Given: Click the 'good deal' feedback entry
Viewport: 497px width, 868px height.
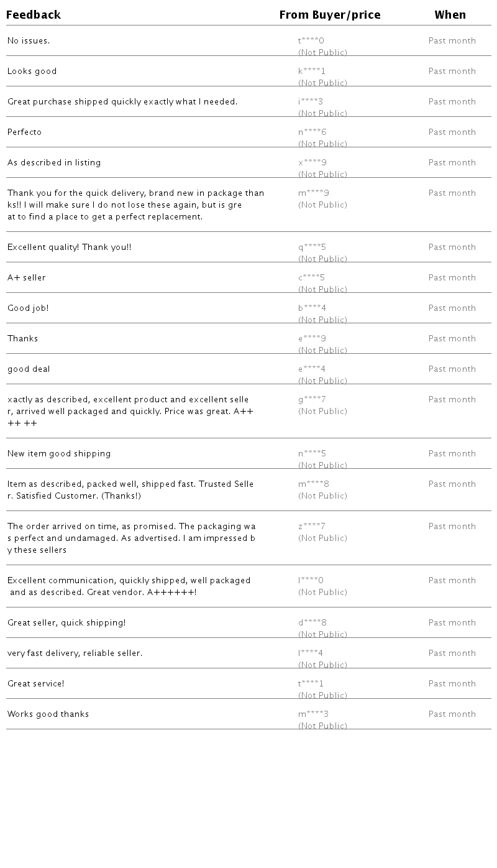Looking at the screenshot, I should point(29,369).
